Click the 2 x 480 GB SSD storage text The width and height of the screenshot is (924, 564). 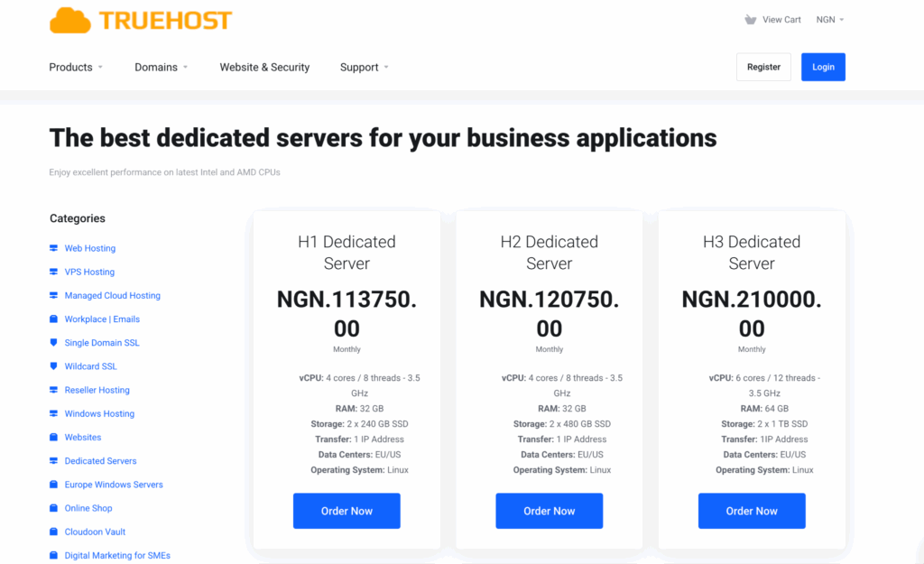(580, 424)
